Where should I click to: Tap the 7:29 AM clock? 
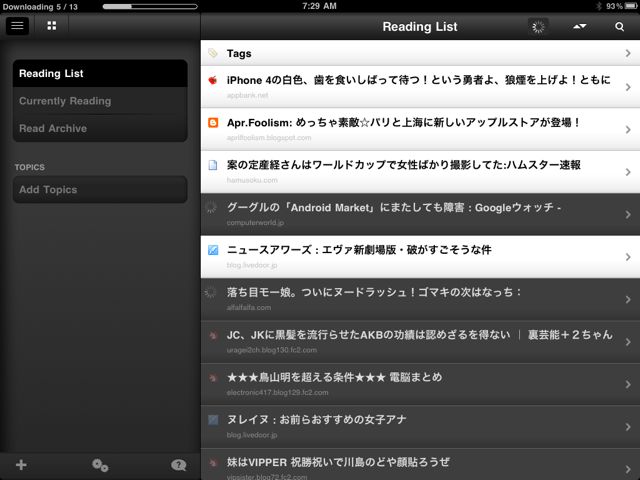pos(319,6)
